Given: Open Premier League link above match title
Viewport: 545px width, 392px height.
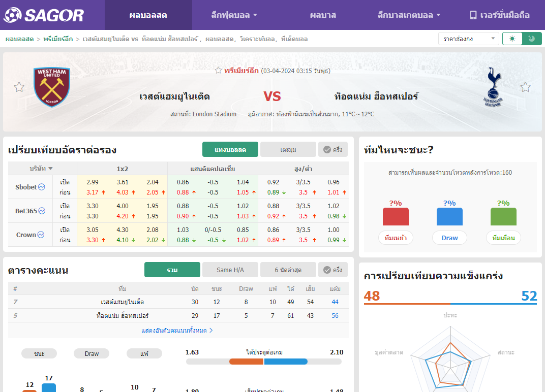Looking at the screenshot, I should click(241, 71).
